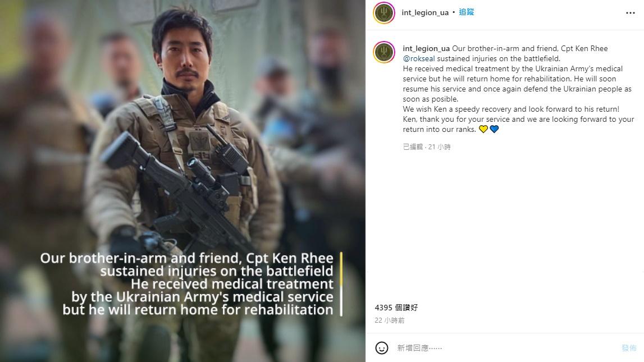Click the yellow-white vertical bar beside the overlay text
The height and width of the screenshot is (362, 644).
(341, 284)
